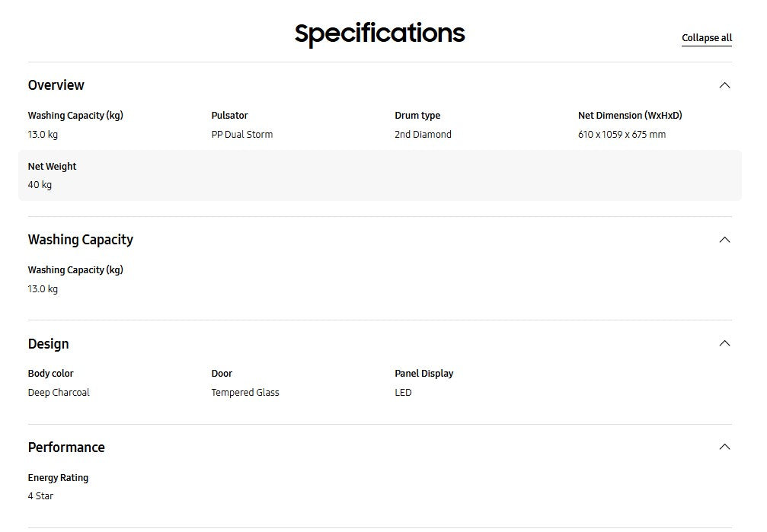Click the Tempered Glass door value
Image resolution: width=767 pixels, height=532 pixels.
click(x=245, y=393)
